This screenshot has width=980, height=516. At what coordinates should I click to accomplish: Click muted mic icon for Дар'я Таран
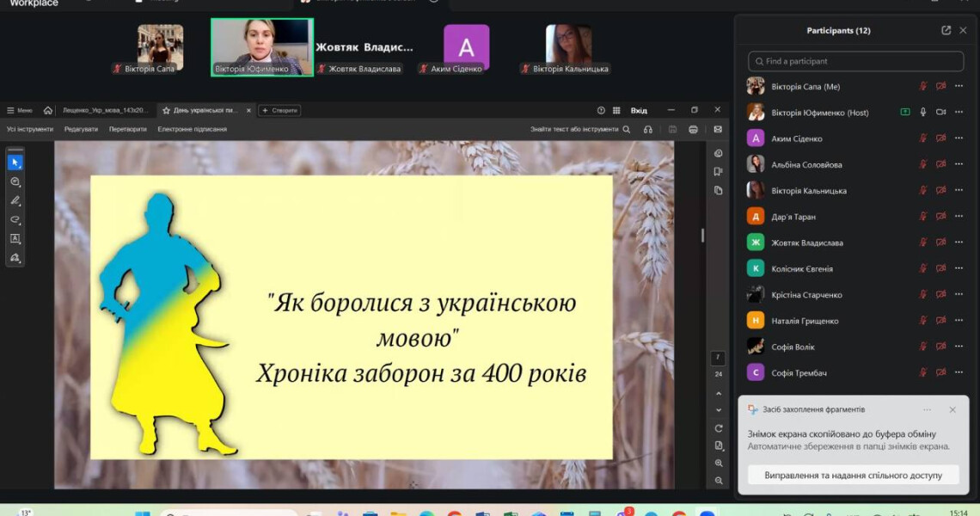pos(923,217)
